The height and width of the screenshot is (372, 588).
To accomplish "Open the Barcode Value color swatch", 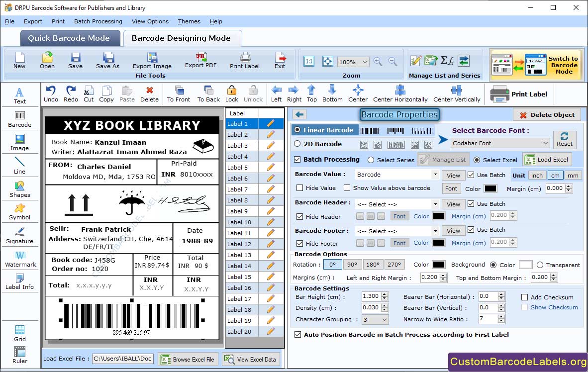I will [490, 188].
